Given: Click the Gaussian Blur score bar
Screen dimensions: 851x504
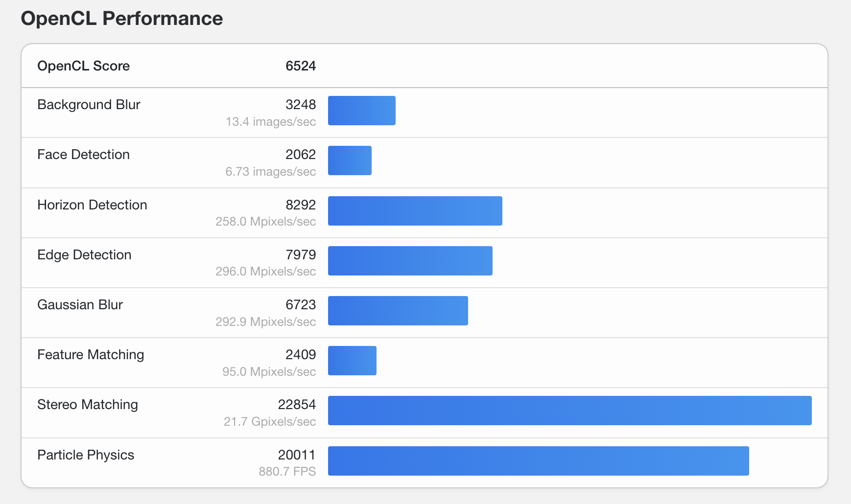Looking at the screenshot, I should click(x=398, y=311).
